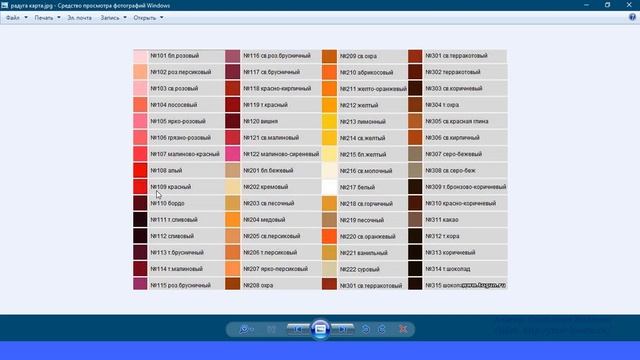Click the №217 белый white swatch

click(x=329, y=187)
